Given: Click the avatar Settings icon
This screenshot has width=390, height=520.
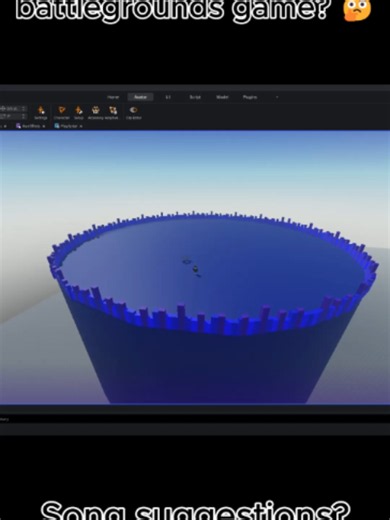Looking at the screenshot, I should [41, 112].
